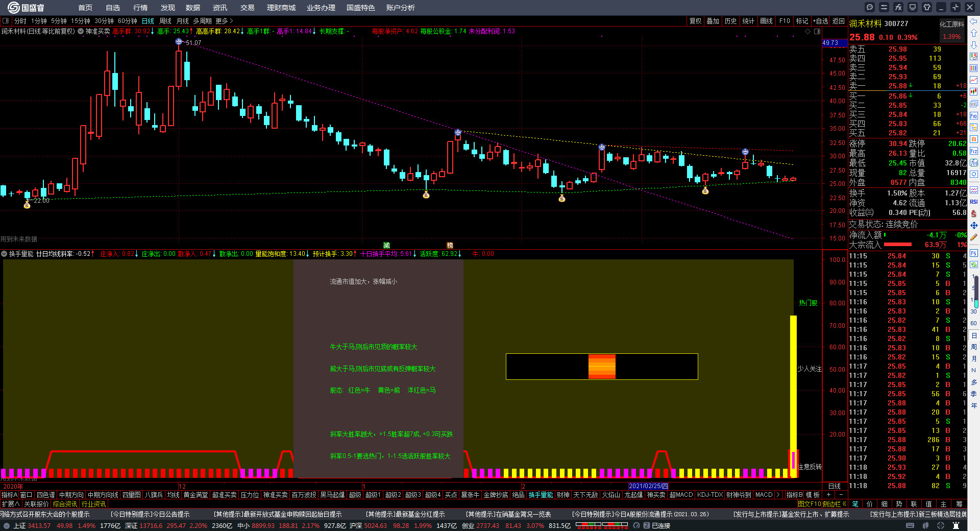This screenshot has height=531, width=980.
Task: Open the 图文F10 link
Action: click(x=809, y=504)
